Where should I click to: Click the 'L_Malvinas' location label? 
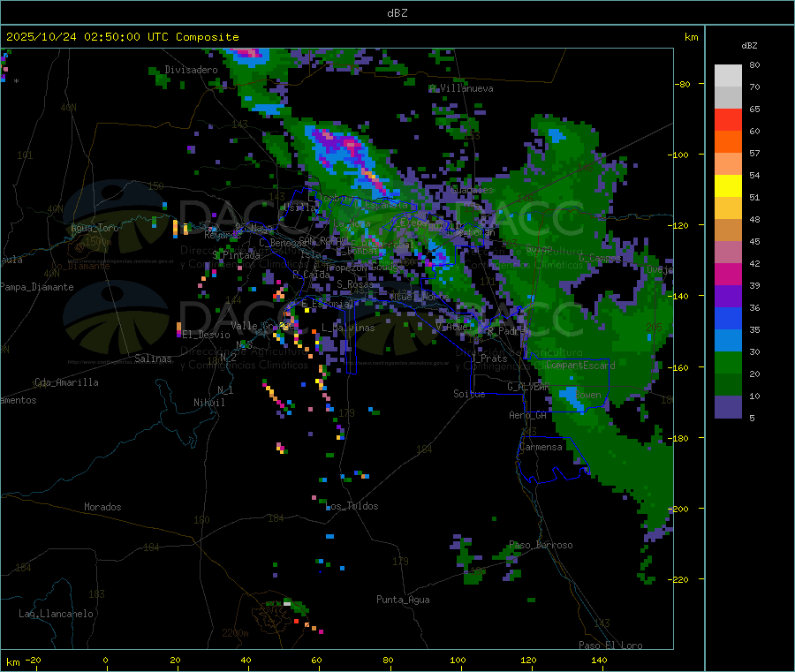click(x=348, y=328)
